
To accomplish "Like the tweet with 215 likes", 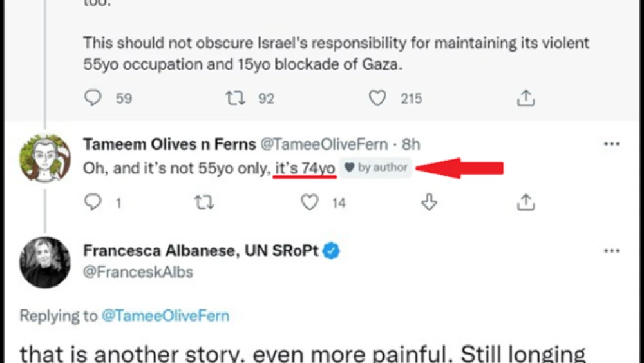I will point(377,98).
